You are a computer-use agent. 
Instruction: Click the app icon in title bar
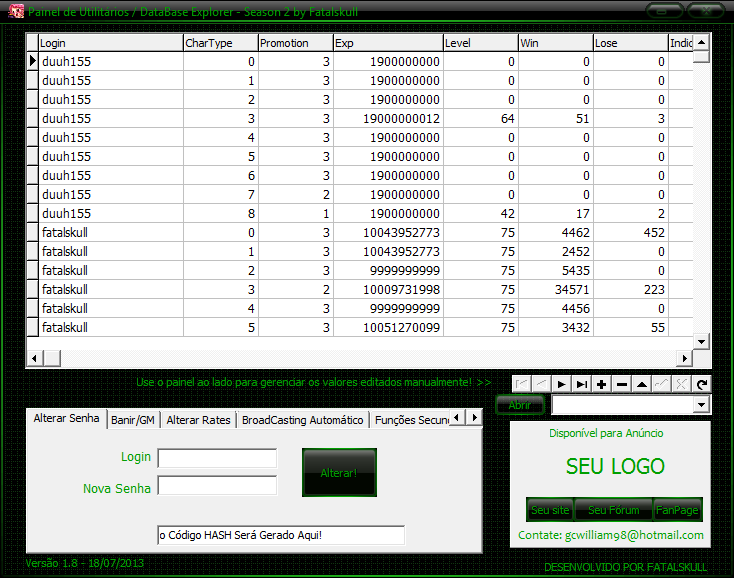coord(16,11)
